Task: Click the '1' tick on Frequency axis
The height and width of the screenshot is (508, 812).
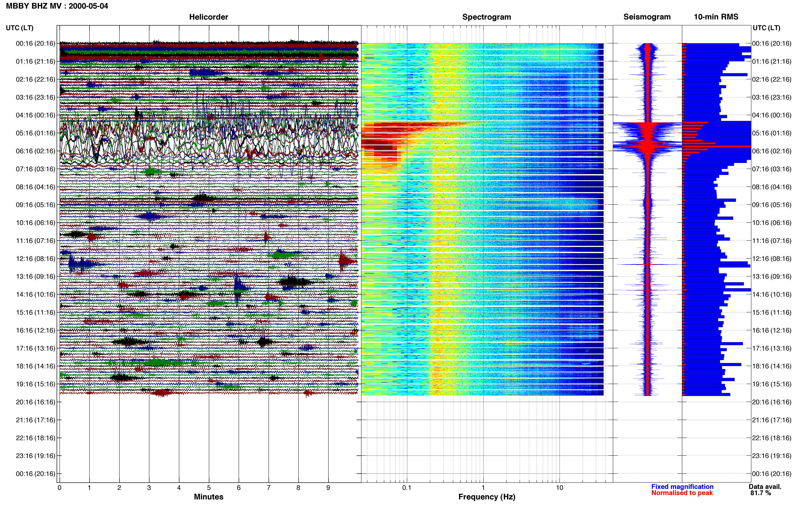Action: point(483,487)
